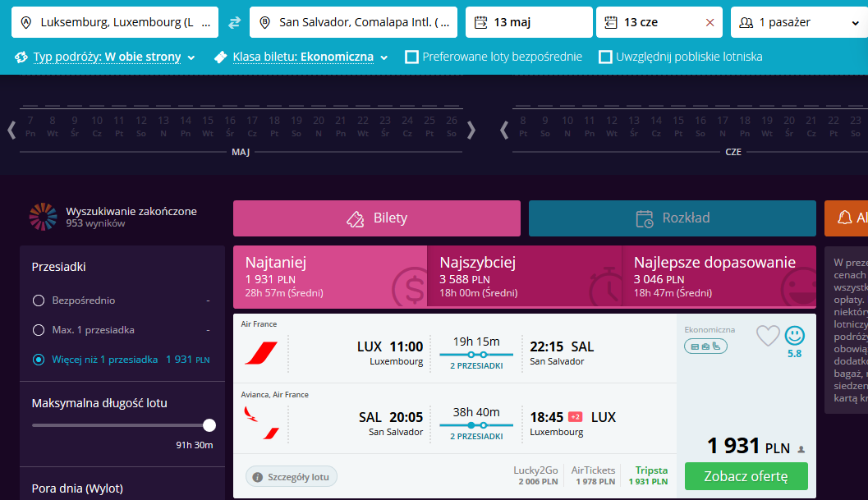
Task: Click the 5.8 smiley rating icon
Action: click(794, 336)
